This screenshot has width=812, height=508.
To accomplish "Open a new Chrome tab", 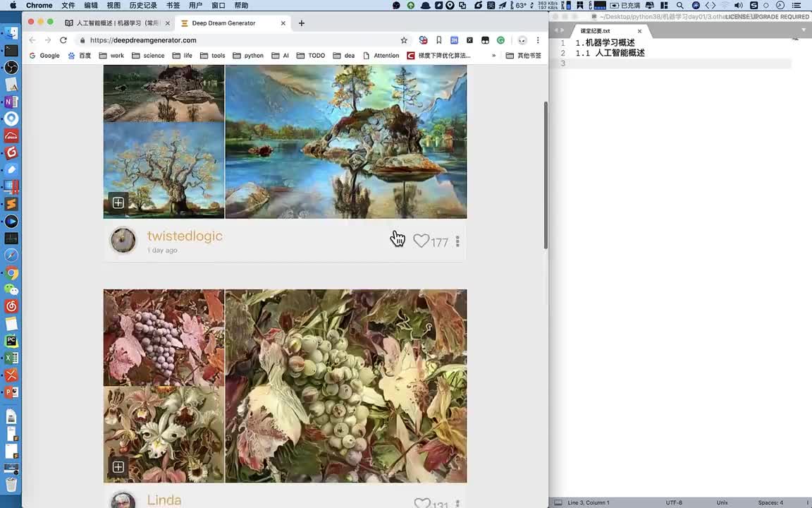I will point(302,23).
